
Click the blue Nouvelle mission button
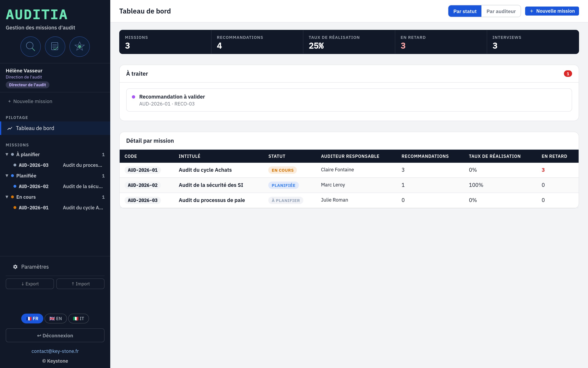click(x=552, y=11)
